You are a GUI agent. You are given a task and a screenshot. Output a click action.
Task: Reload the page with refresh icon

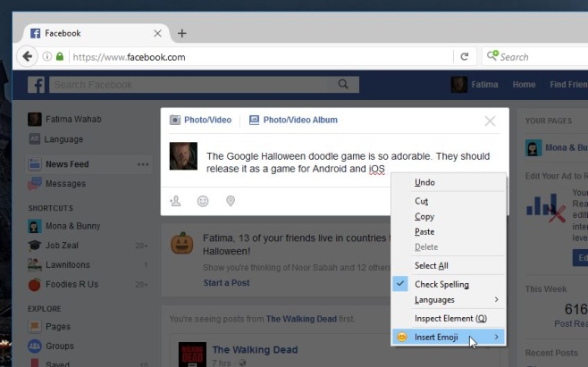pyautogui.click(x=465, y=56)
